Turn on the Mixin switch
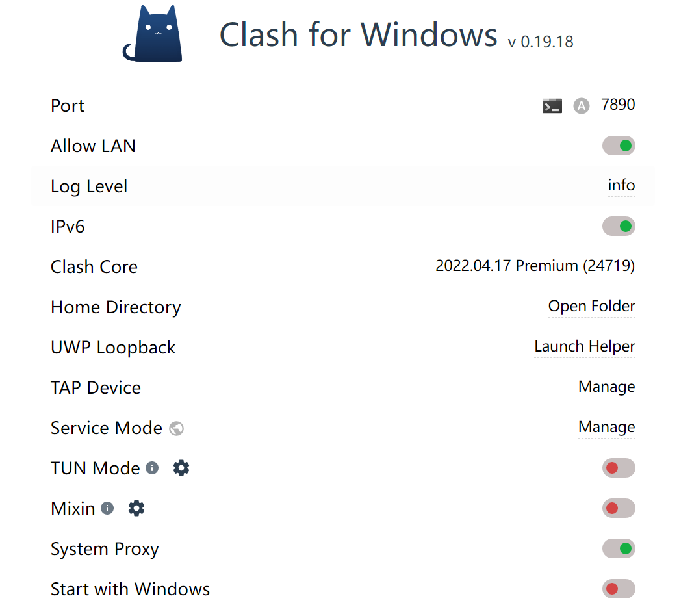 [618, 508]
